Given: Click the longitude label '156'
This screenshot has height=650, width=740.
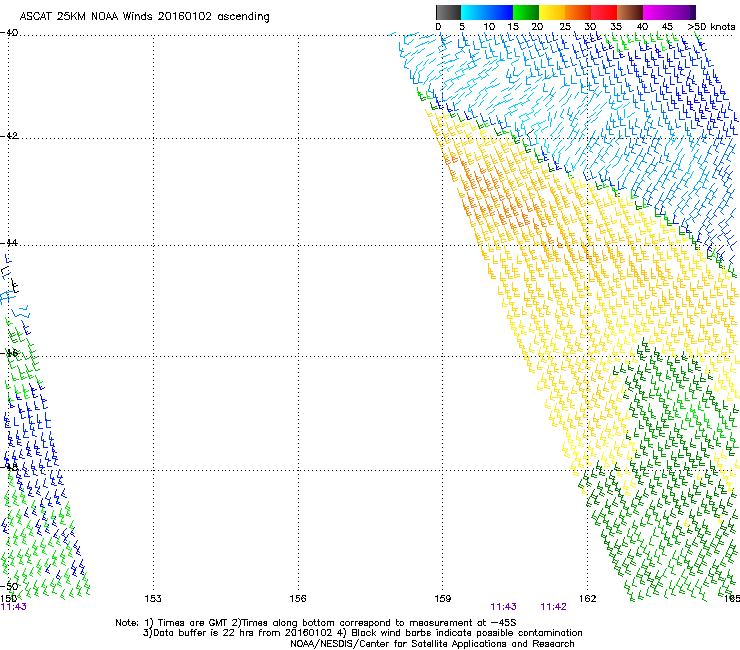Looking at the screenshot, I should point(298,599).
